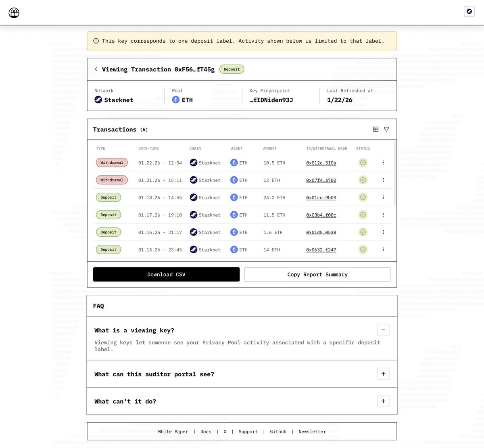Click the back arrow next to Viewing Transaction
This screenshot has height=448, width=484.
pyautogui.click(x=96, y=69)
